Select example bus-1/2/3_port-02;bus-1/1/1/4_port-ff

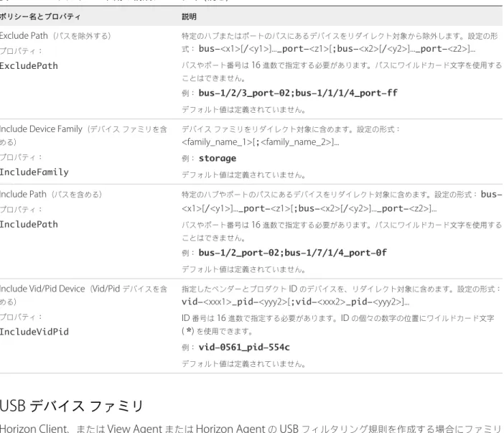click(298, 93)
